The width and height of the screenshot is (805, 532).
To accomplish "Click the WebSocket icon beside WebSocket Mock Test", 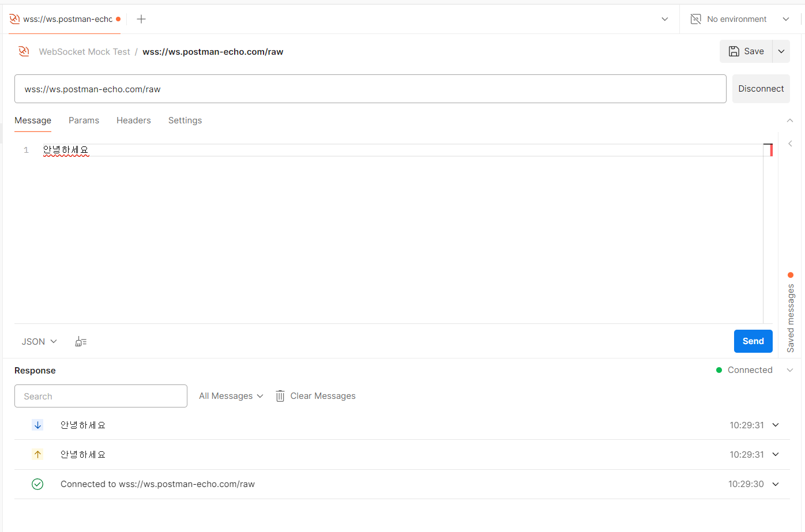I will tap(24, 51).
